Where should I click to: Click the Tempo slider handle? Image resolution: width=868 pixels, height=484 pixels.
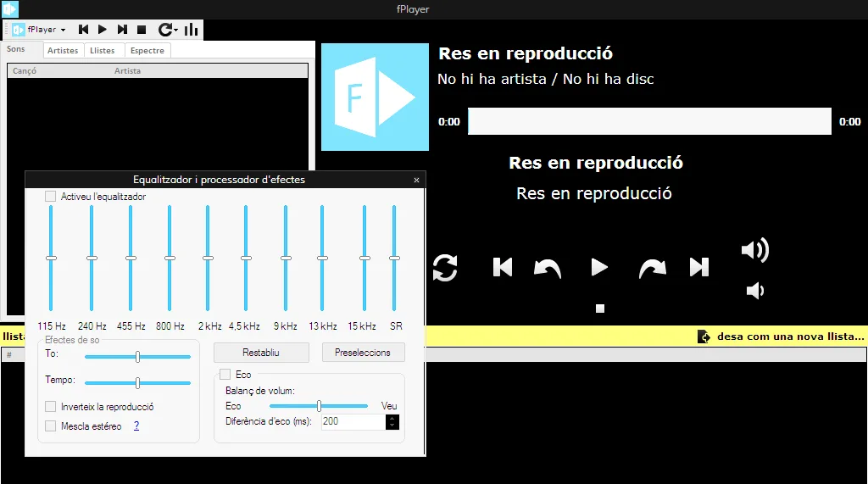pos(138,382)
